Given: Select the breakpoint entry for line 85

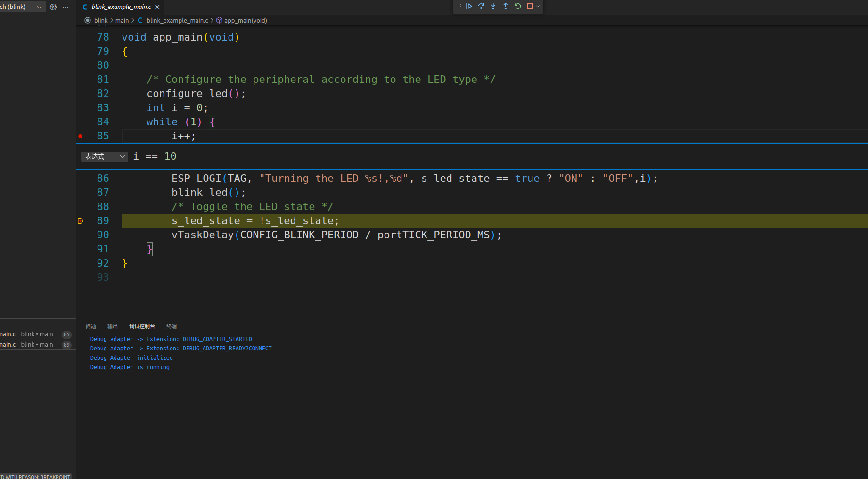Looking at the screenshot, I should pos(36,334).
